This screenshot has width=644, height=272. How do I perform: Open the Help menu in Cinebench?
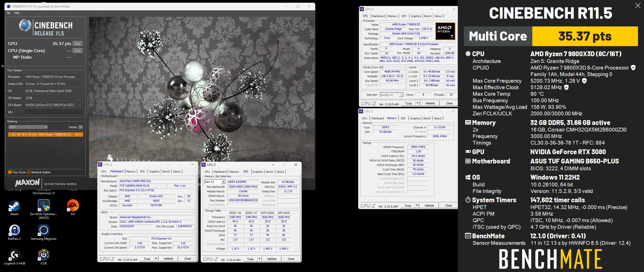[17, 13]
